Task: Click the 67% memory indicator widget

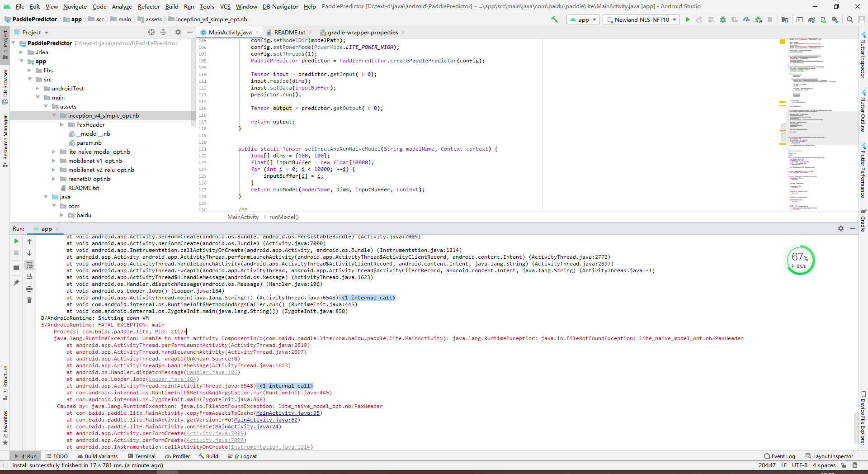Action: click(x=801, y=260)
